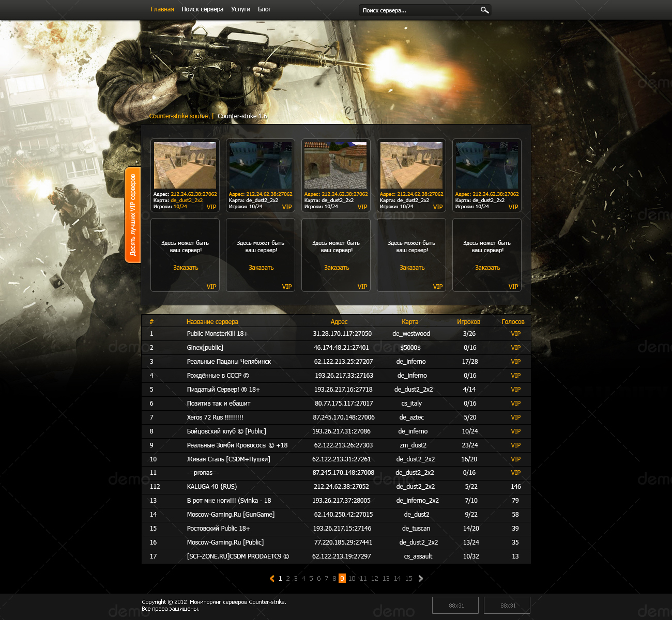
Task: Go to page 10
Action: coord(352,579)
